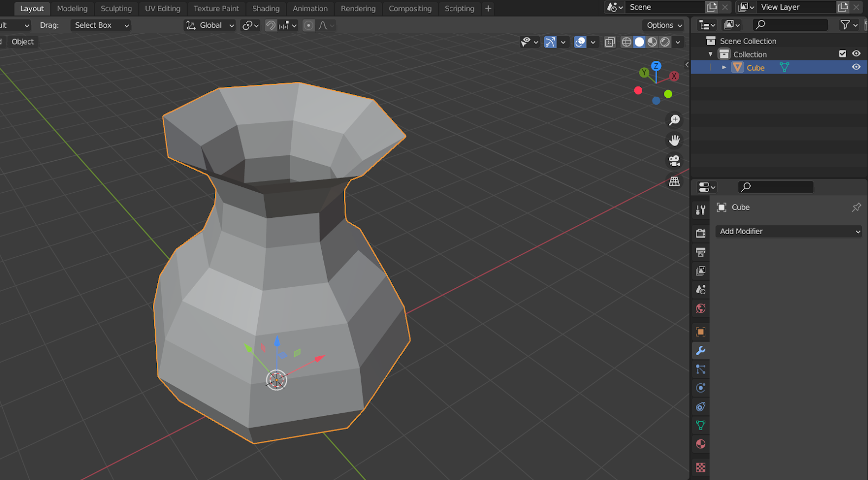Click the new View Layer copy icon
The height and width of the screenshot is (480, 868).
click(x=843, y=7)
